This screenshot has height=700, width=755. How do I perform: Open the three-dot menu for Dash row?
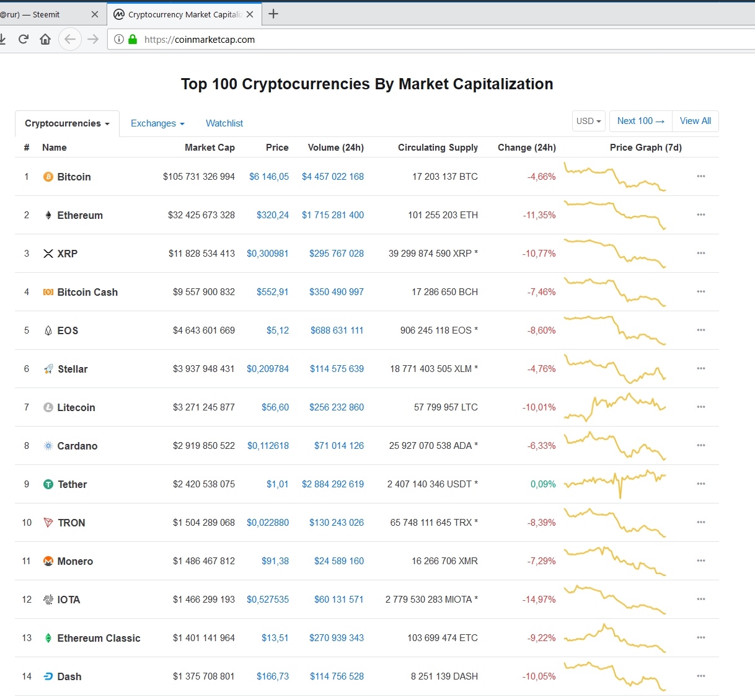[701, 676]
